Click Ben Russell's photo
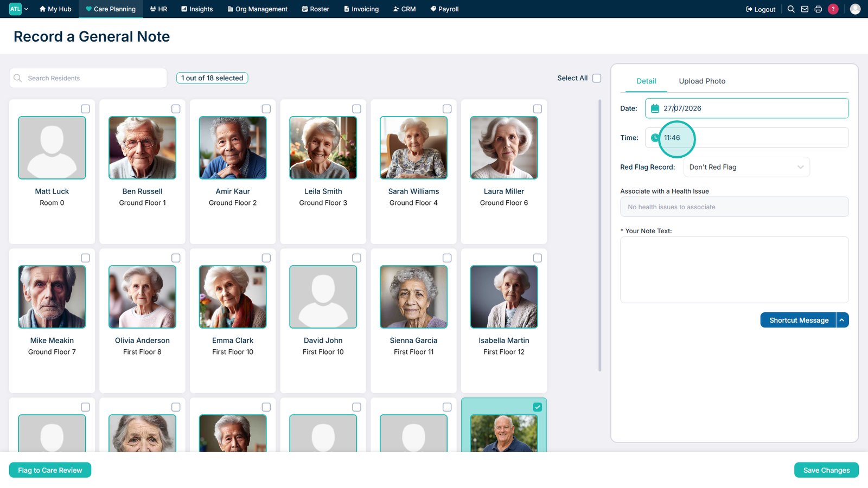This screenshot has width=868, height=488. [x=142, y=147]
